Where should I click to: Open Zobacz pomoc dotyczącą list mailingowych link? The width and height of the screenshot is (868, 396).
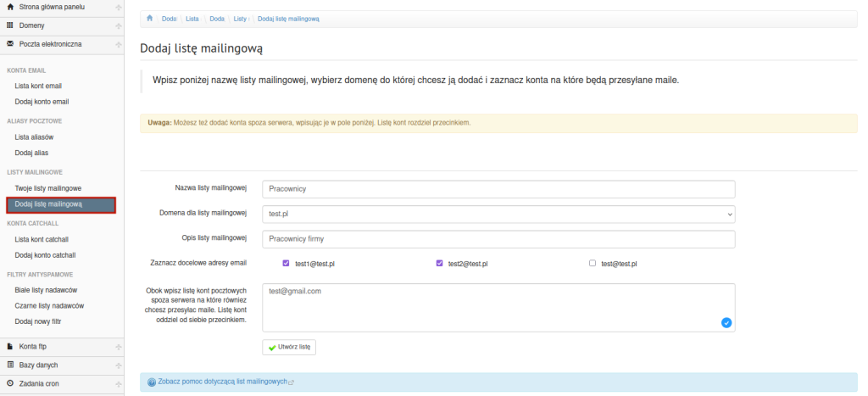pyautogui.click(x=223, y=382)
